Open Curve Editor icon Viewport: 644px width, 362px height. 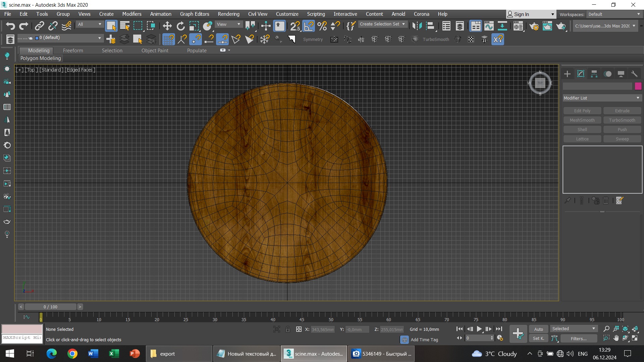pyautogui.click(x=489, y=26)
